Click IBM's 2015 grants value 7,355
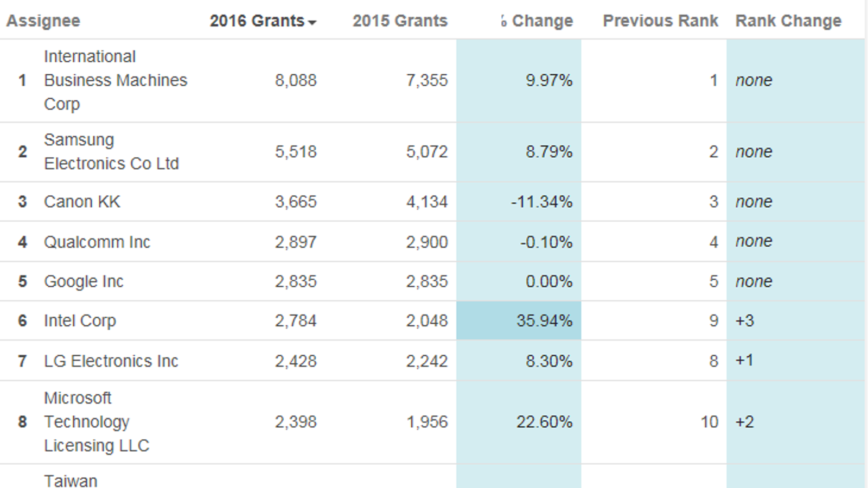The height and width of the screenshot is (488, 868). 427,80
